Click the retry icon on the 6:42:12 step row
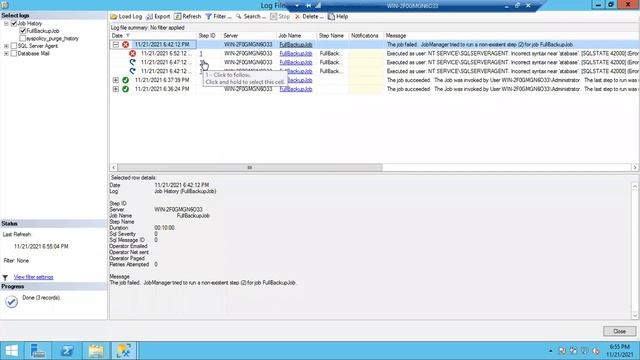This screenshot has width=640, height=360. pos(133,71)
